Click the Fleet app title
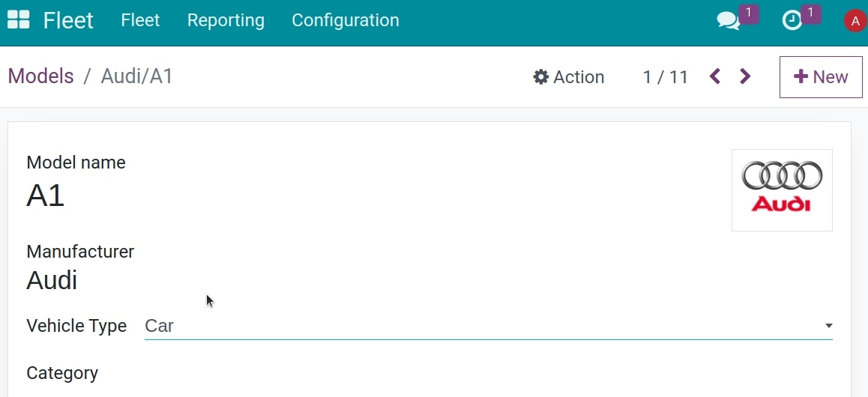 [68, 20]
